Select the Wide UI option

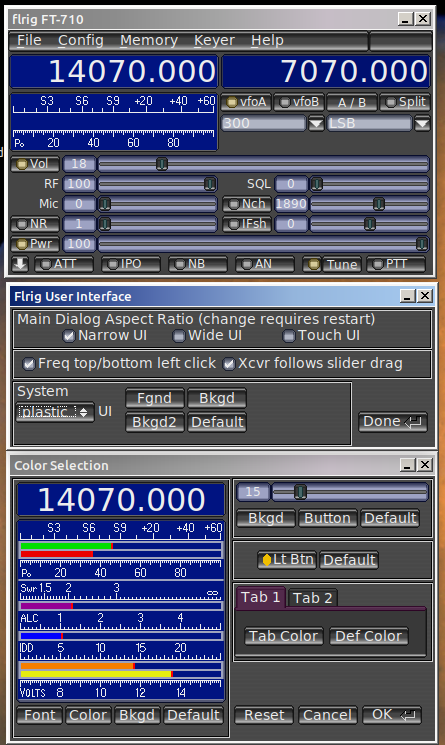click(x=207, y=335)
